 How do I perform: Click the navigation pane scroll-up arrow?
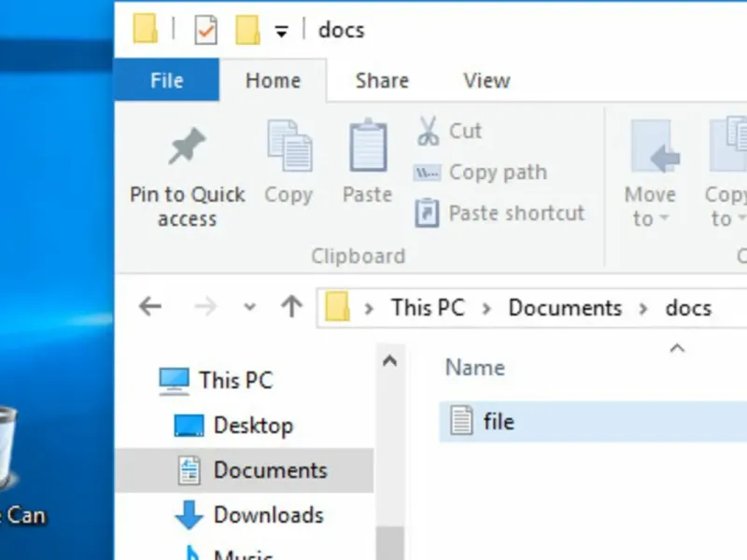(x=389, y=361)
